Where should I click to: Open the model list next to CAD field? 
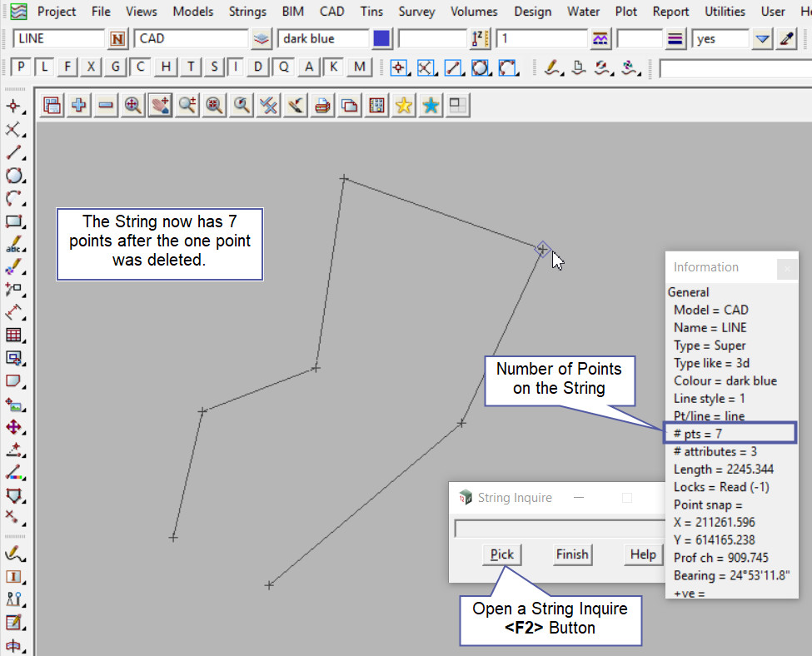pos(262,39)
